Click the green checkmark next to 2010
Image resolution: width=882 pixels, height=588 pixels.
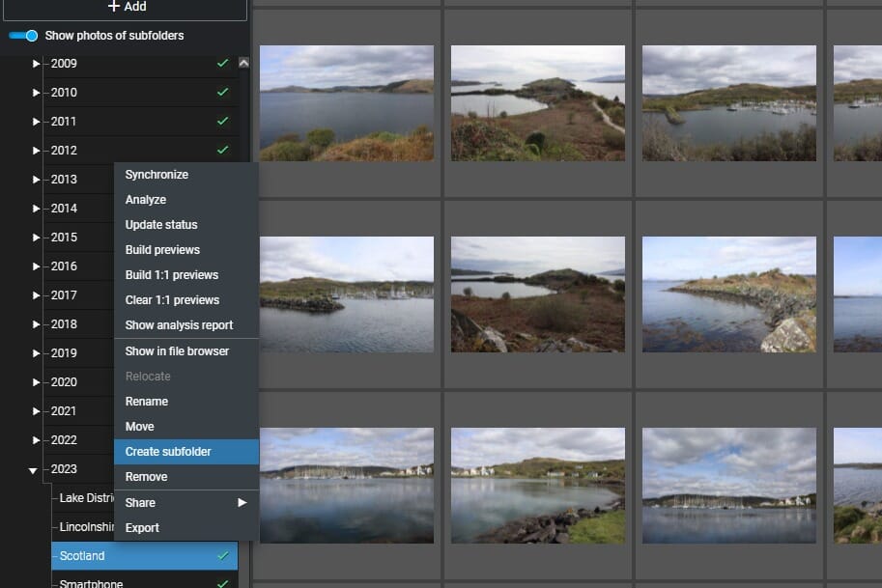click(224, 92)
